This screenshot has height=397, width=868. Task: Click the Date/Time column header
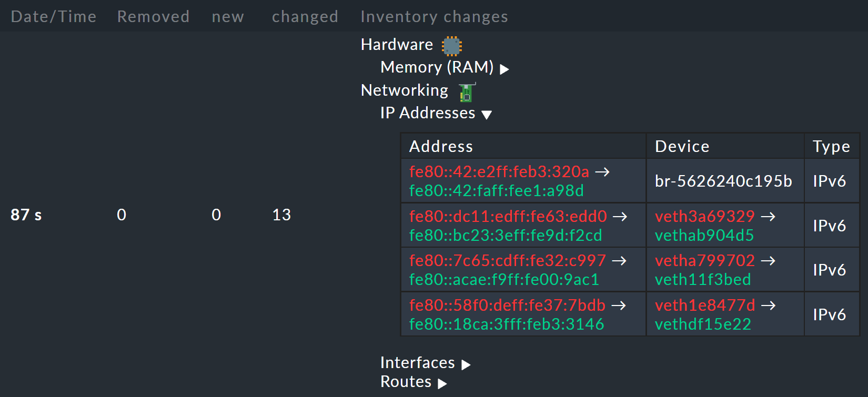[53, 16]
